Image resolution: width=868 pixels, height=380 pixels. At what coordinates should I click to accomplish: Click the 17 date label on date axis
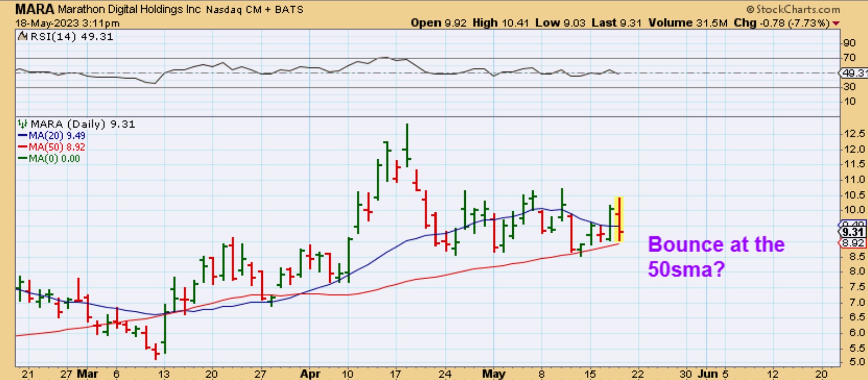395,374
